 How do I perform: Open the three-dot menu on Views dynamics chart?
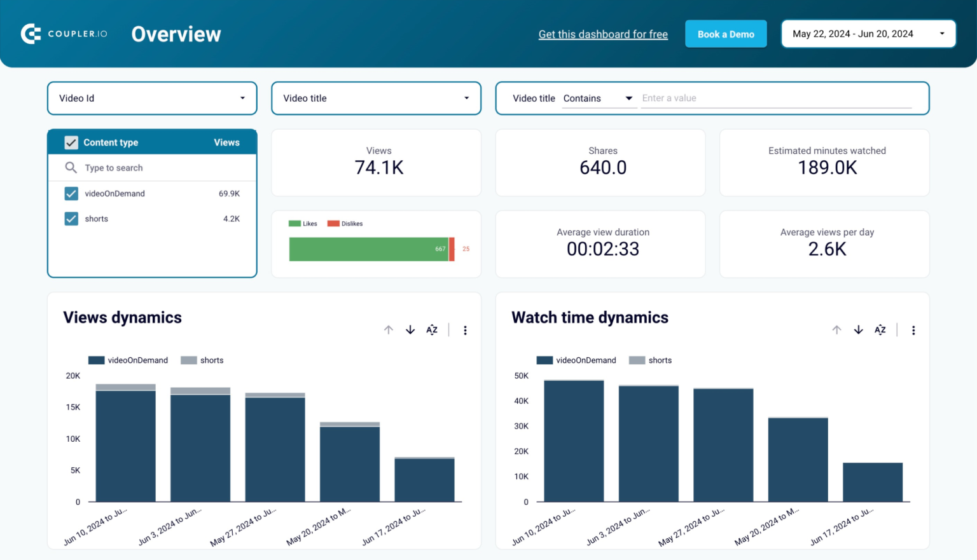coord(466,330)
